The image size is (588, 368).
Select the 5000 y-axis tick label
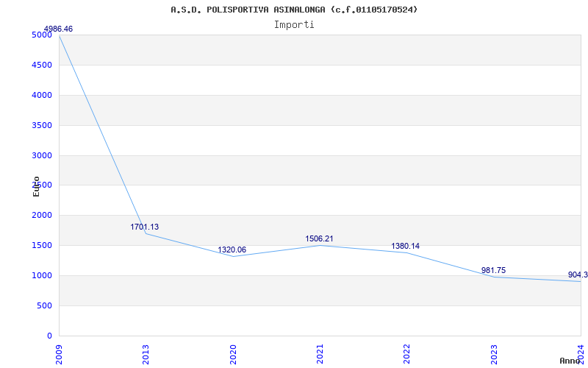(x=42, y=35)
